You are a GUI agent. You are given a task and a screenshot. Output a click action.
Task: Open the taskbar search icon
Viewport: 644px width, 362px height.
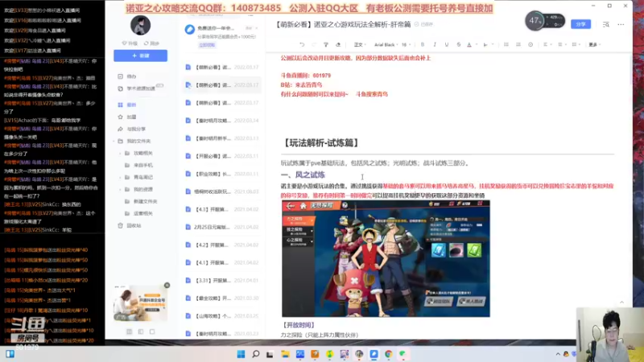255,354
